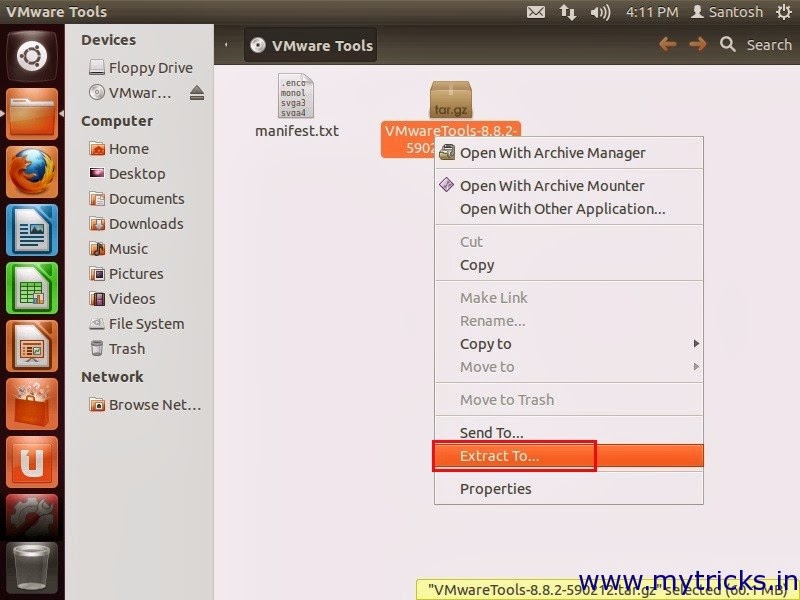Select the VMwar... disc in Devices
The width and height of the screenshot is (800, 600).
coord(130,93)
